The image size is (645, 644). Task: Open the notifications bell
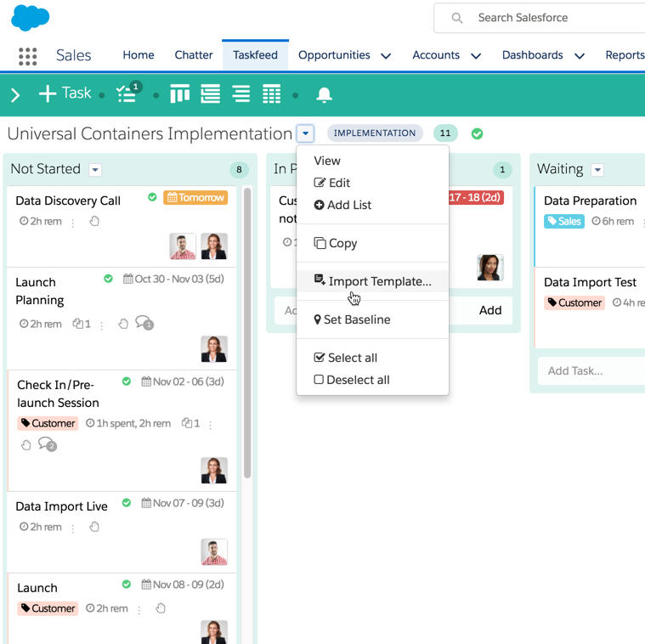click(324, 94)
